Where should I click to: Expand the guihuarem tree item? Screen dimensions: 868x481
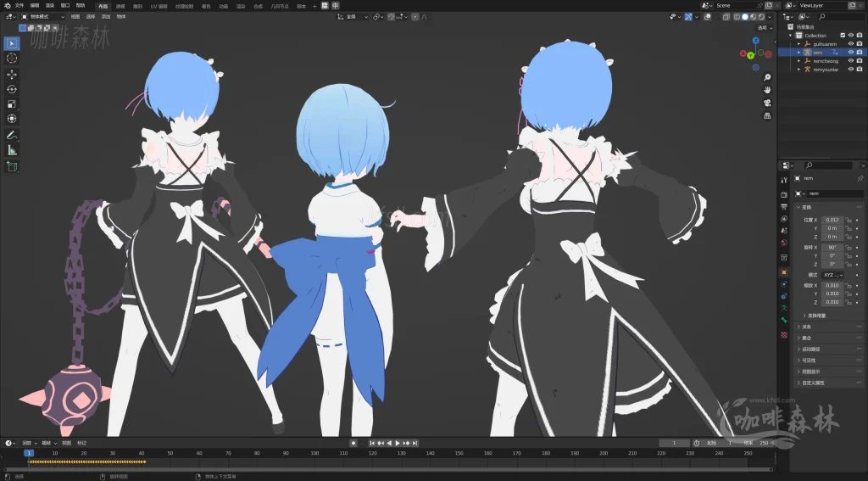[x=798, y=44]
